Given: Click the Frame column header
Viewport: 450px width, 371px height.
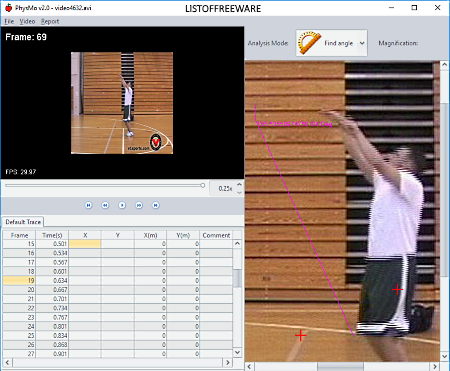Looking at the screenshot, I should pyautogui.click(x=19, y=235).
